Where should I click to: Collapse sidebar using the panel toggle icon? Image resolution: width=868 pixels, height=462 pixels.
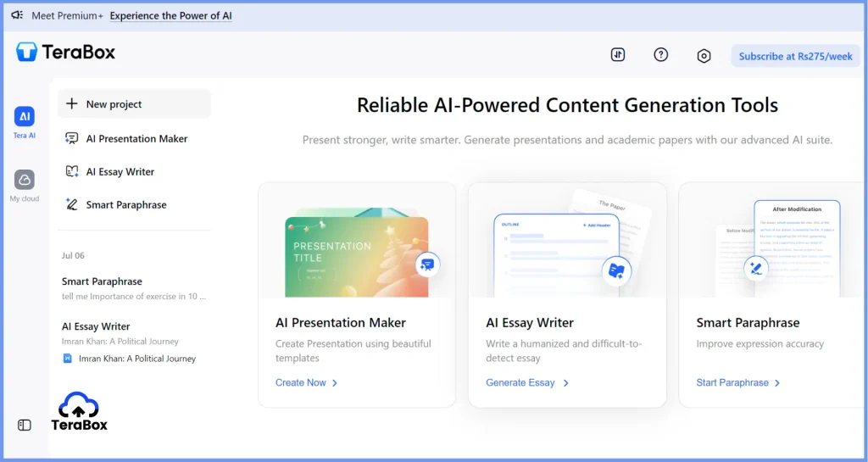pyautogui.click(x=25, y=425)
